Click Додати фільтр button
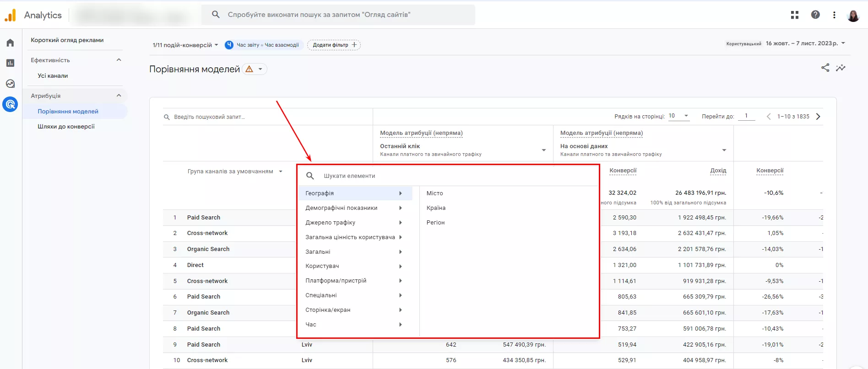The height and width of the screenshot is (369, 868). (x=334, y=45)
